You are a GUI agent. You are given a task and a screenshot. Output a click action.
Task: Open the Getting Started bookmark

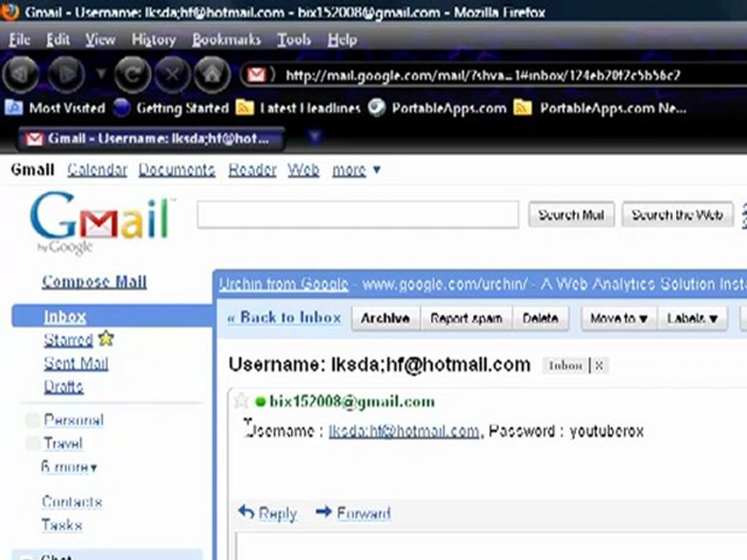coord(171,108)
